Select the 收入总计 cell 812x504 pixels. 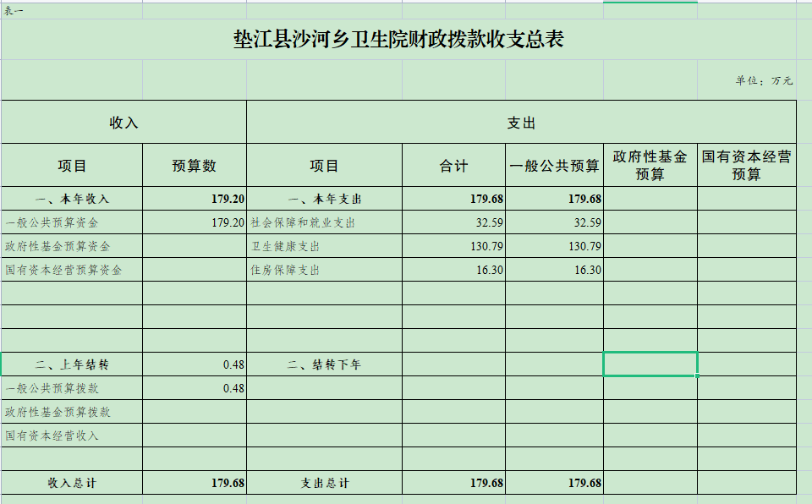click(72, 483)
